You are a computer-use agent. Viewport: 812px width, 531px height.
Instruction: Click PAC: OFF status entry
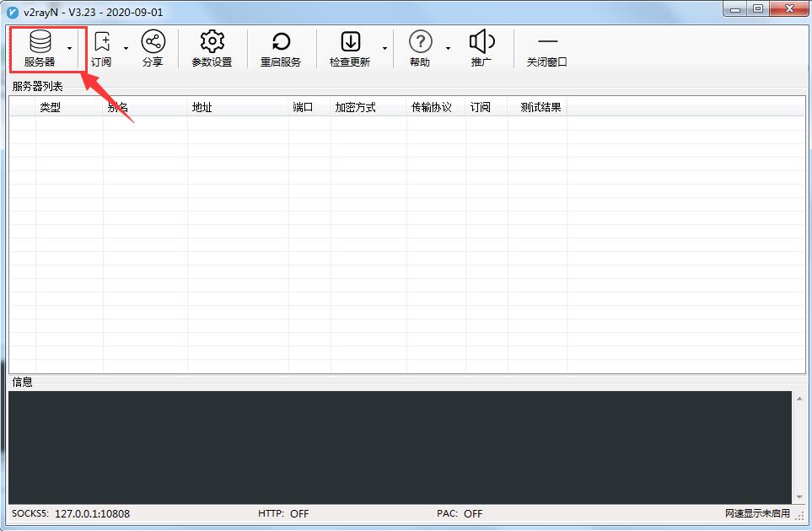tap(460, 513)
